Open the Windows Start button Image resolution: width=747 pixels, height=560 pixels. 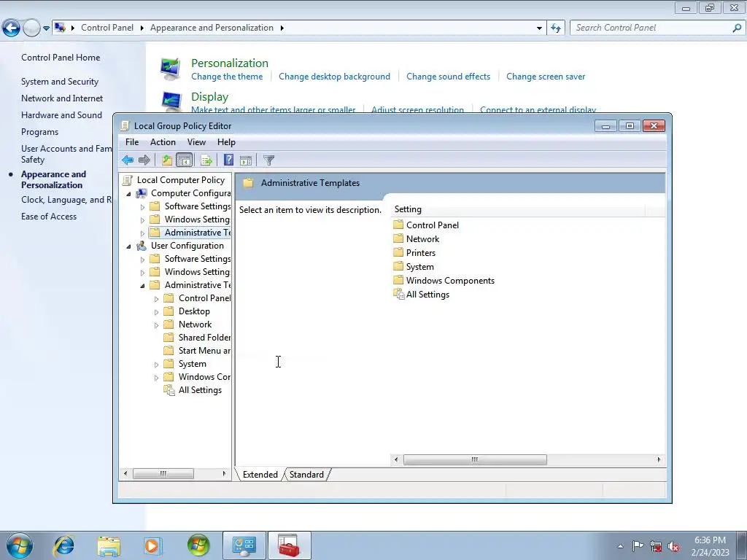[x=20, y=545]
